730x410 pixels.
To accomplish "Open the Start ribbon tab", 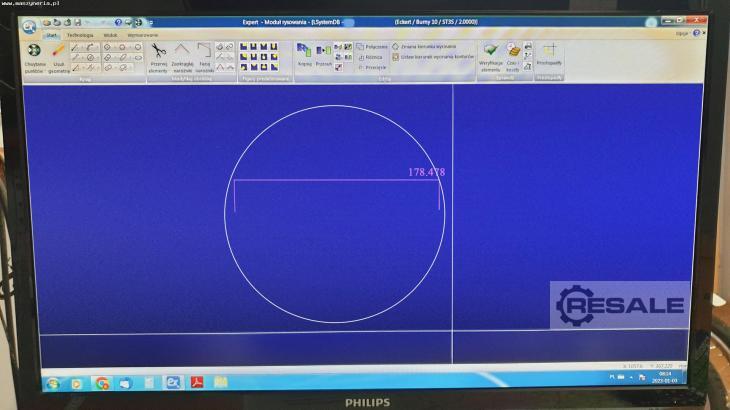I will tap(51, 34).
